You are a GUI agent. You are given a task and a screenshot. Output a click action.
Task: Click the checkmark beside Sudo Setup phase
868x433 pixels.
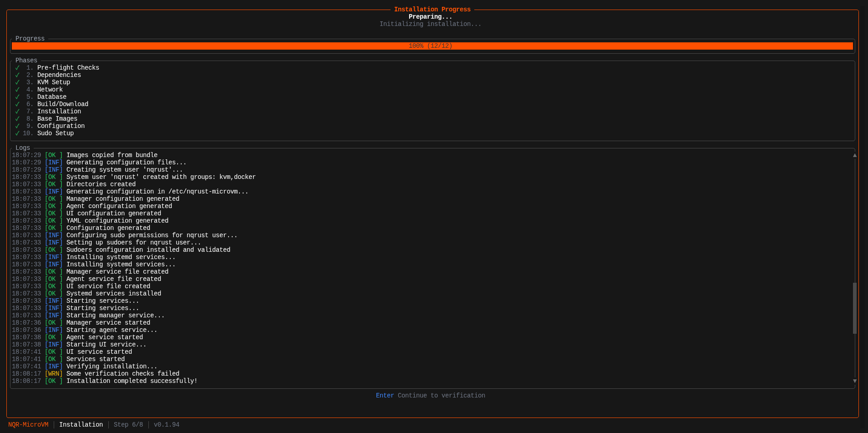(17, 133)
